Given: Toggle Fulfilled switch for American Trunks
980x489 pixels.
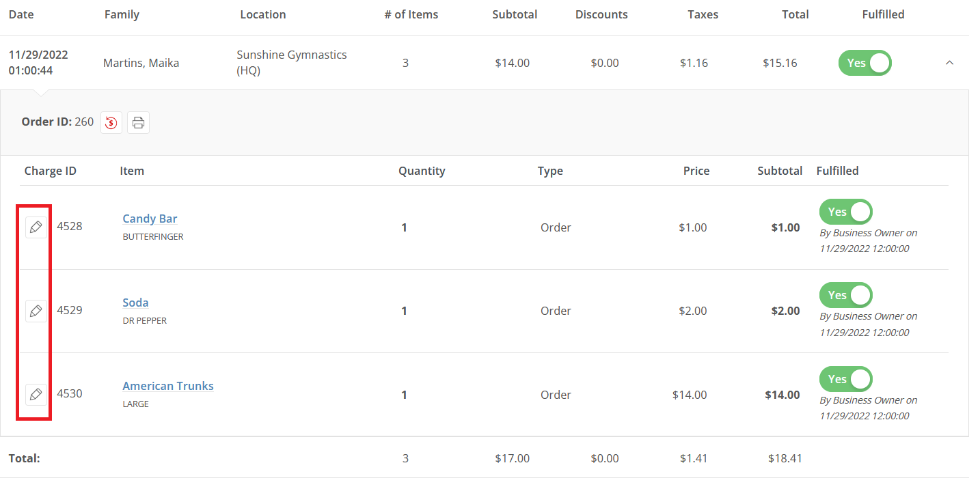Looking at the screenshot, I should [846, 379].
